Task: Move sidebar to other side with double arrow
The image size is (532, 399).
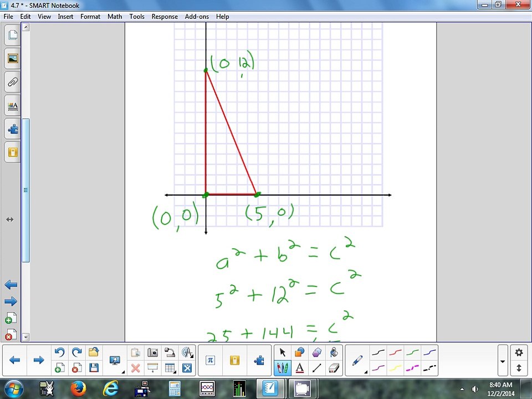Action: point(9,219)
